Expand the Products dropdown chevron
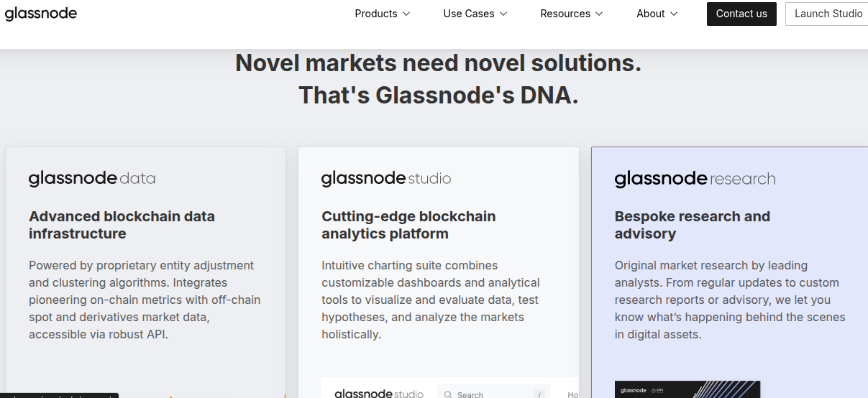 pyautogui.click(x=406, y=14)
